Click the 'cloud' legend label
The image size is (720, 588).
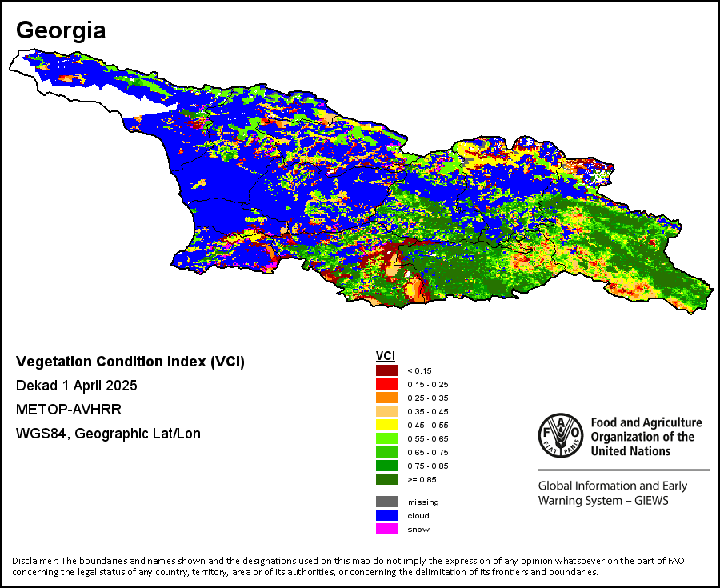pyautogui.click(x=418, y=515)
